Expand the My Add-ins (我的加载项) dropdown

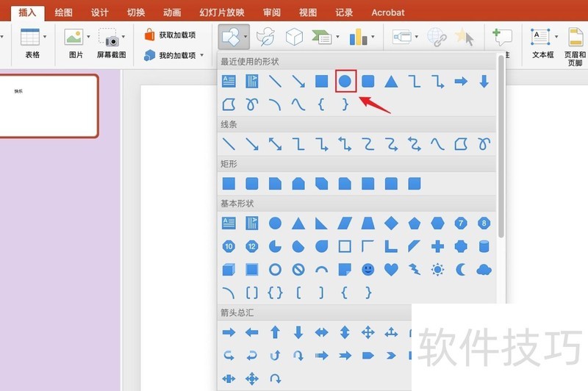tap(202, 55)
